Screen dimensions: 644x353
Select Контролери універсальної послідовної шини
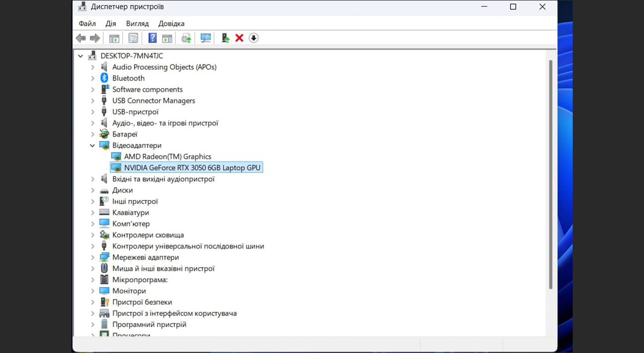click(188, 246)
